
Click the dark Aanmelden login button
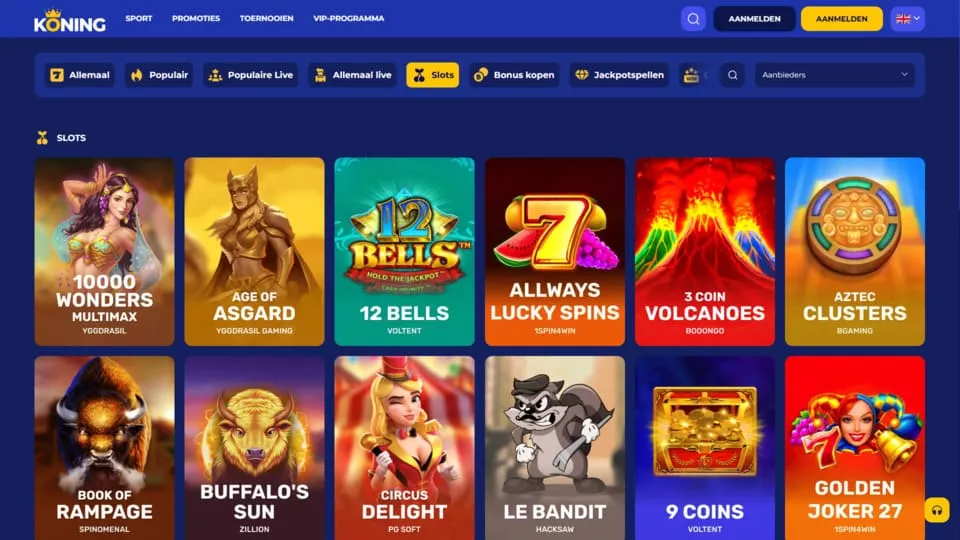pyautogui.click(x=754, y=19)
